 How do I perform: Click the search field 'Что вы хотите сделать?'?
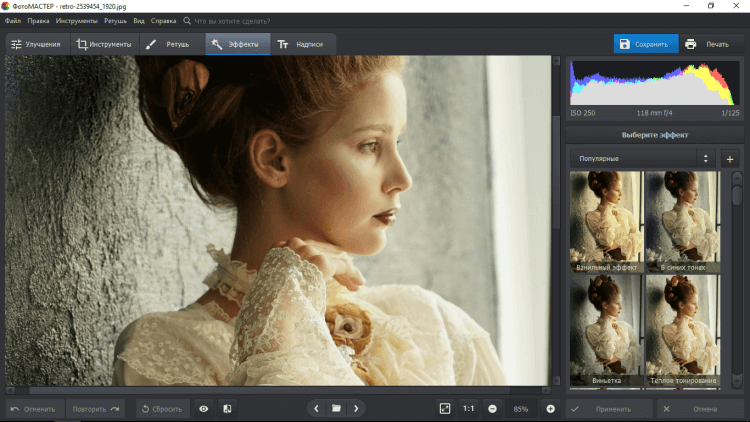click(230, 20)
